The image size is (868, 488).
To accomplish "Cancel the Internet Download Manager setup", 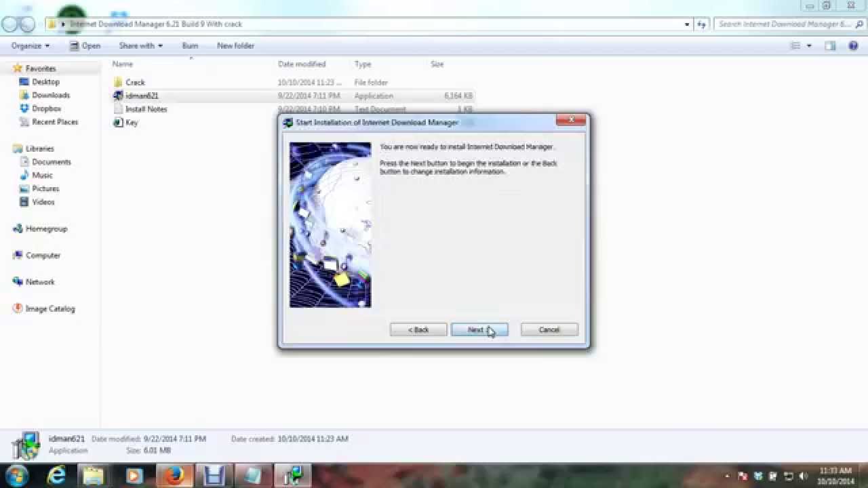I will click(x=549, y=330).
